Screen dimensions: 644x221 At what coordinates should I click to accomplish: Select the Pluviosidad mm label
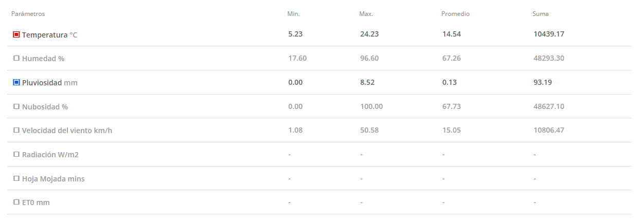coord(50,82)
